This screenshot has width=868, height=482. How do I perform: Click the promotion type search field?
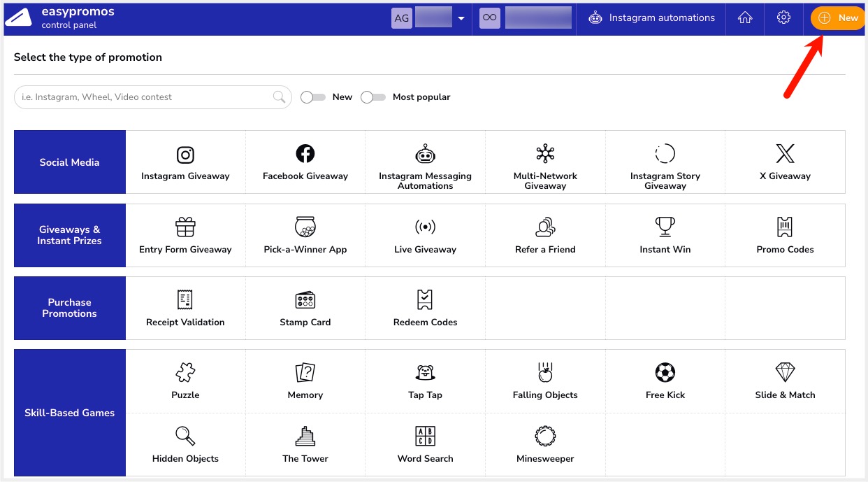pyautogui.click(x=152, y=97)
